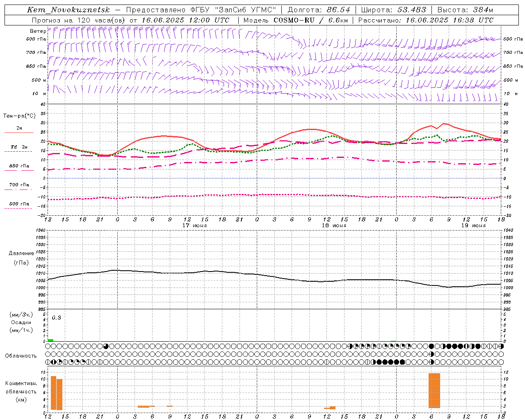Select the '(мм/1ч.)' precipitation unit label

[x=21, y=330]
